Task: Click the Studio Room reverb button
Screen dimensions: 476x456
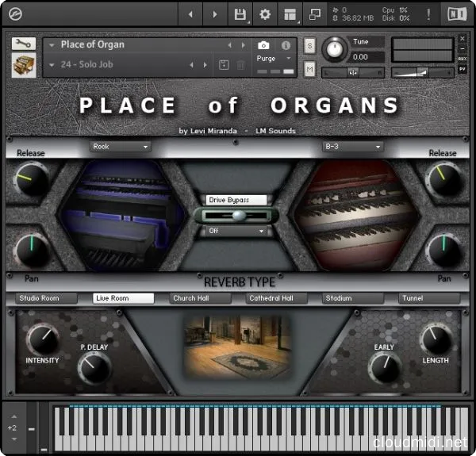Action: [x=48, y=298]
